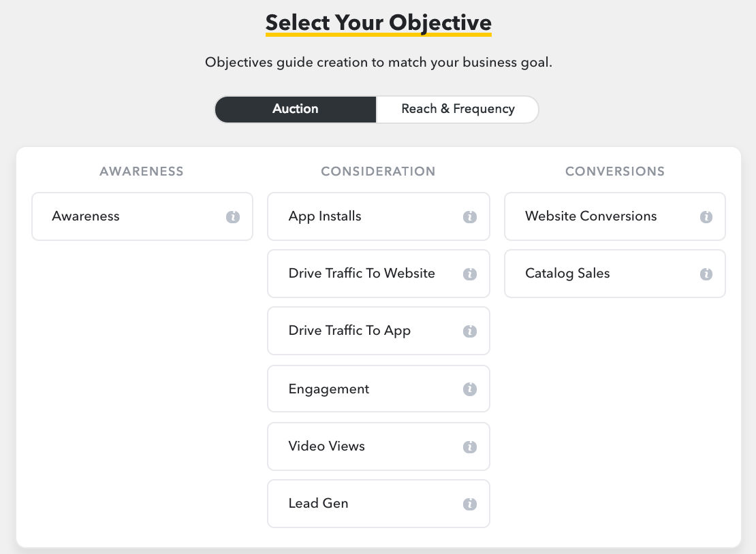Open the Catalog Sales info icon

[706, 274]
